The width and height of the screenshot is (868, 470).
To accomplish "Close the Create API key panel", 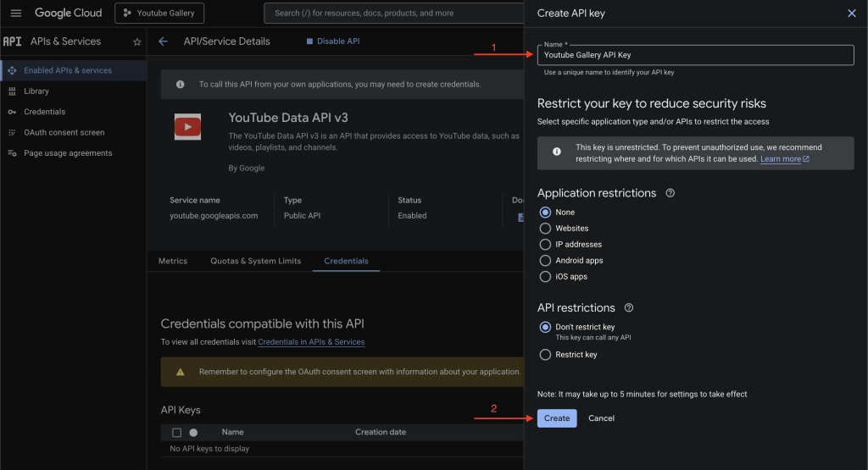I will 852,14.
